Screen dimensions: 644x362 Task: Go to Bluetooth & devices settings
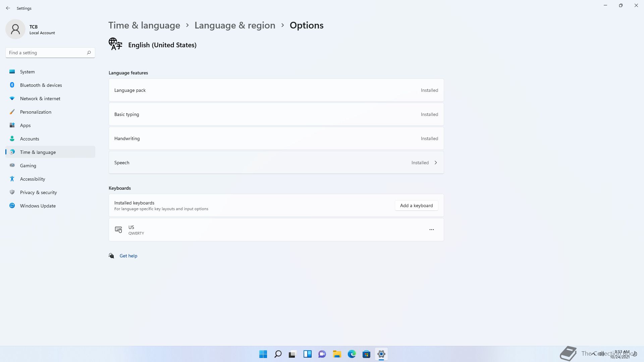[41, 85]
